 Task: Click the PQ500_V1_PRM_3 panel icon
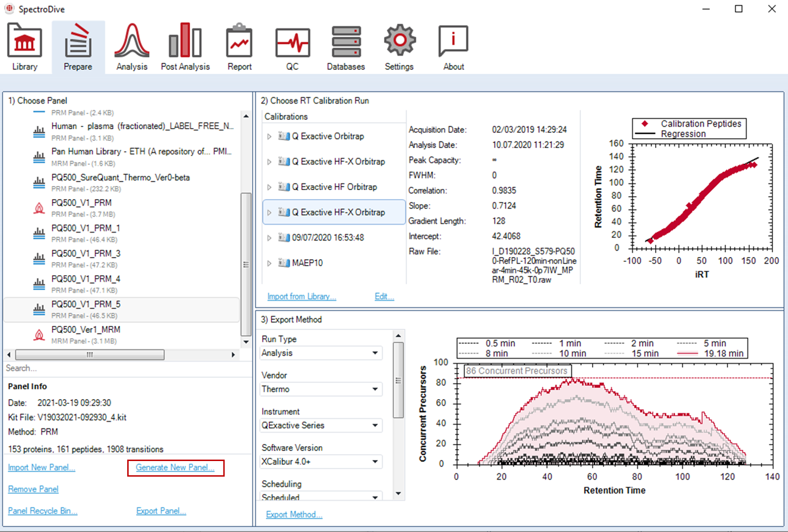tap(39, 259)
